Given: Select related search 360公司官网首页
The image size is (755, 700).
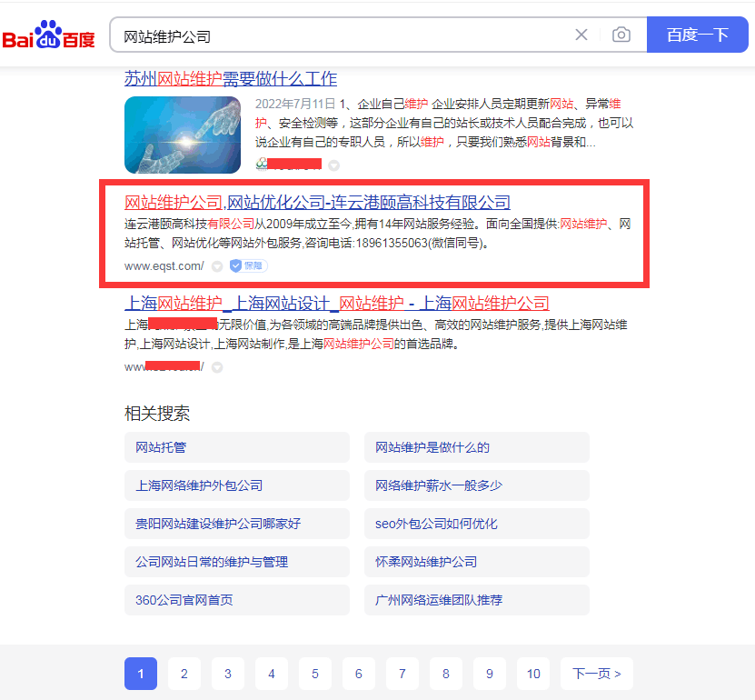Looking at the screenshot, I should point(237,600).
